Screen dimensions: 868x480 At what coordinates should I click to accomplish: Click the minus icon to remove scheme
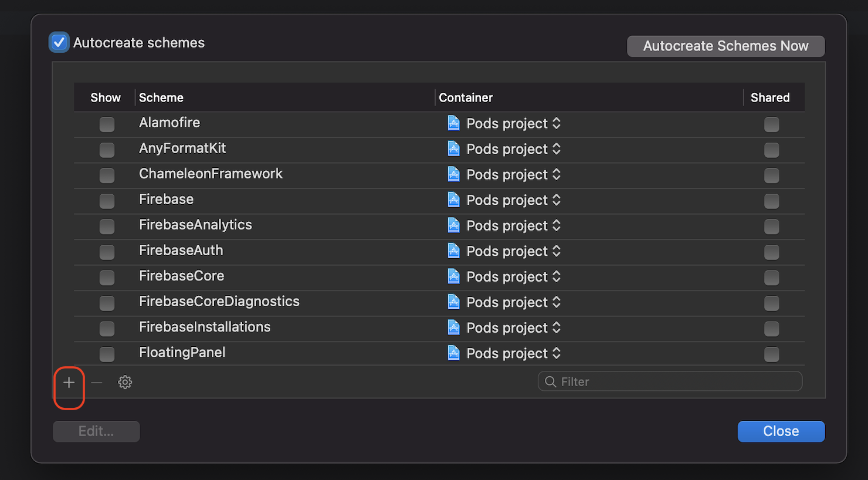pyautogui.click(x=97, y=383)
